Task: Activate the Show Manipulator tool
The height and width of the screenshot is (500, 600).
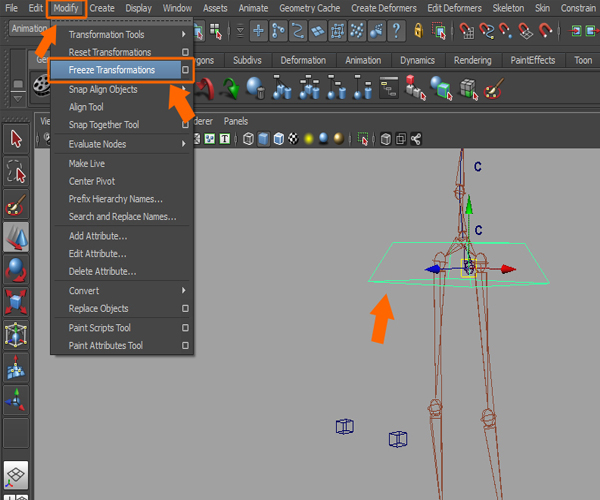Action: point(16,400)
